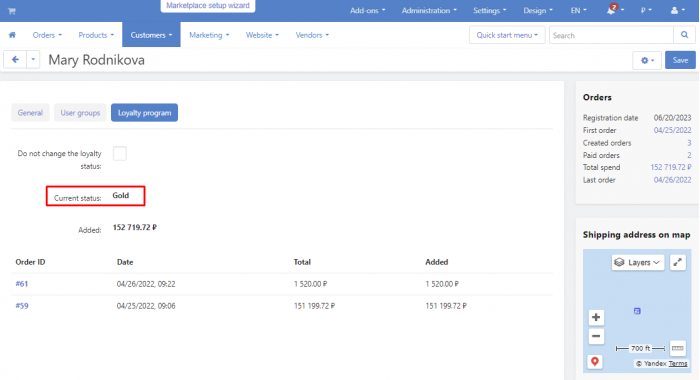Click the Order ID column header
Viewport: 700px width, 380px height.
30,262
